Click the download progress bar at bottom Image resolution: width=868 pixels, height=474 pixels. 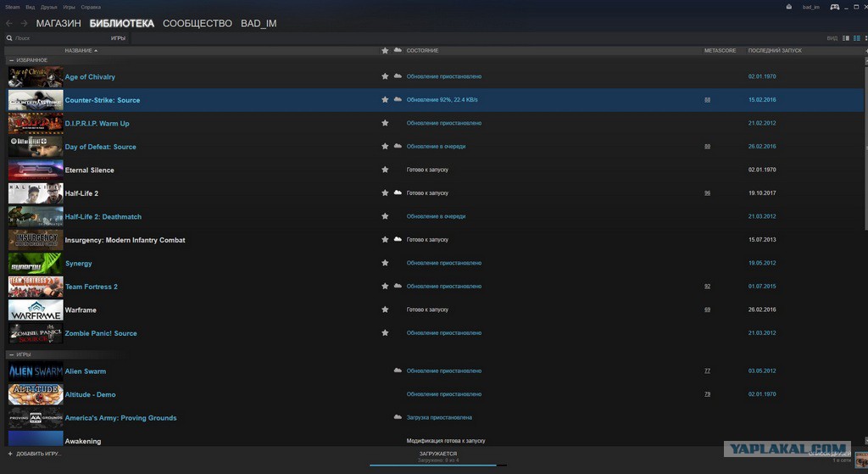(438, 466)
